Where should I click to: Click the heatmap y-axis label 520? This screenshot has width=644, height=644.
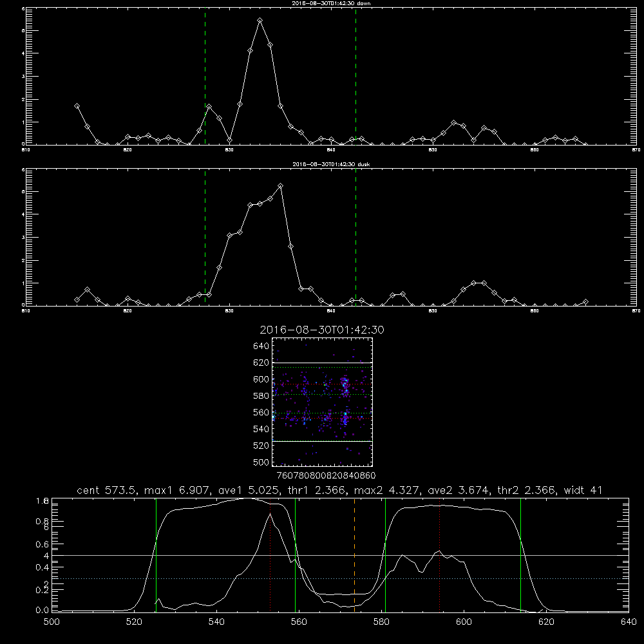261,446
